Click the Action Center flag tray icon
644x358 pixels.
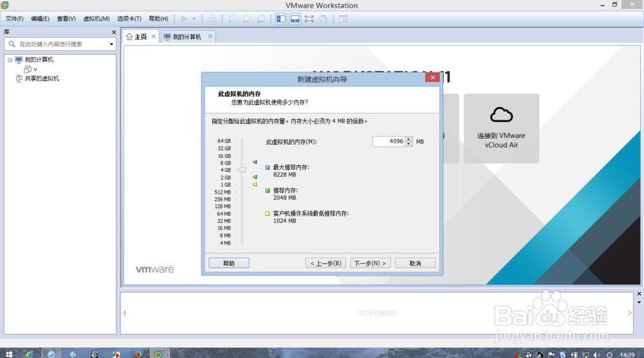(551, 355)
